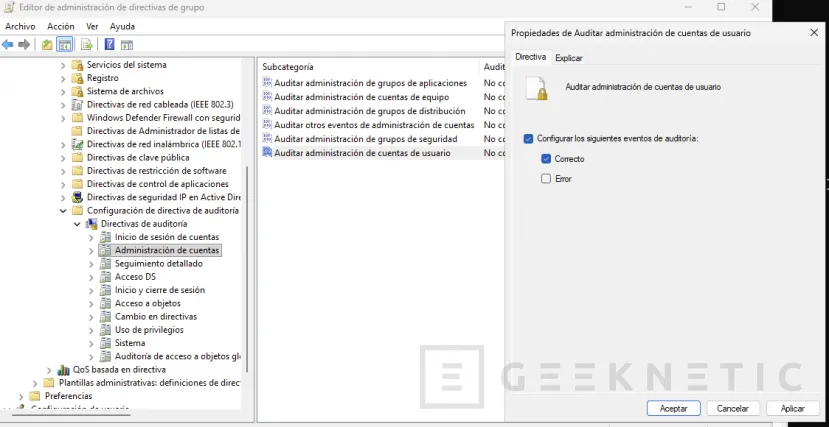Click icon of Inicio de sesión de cuentas
Image resolution: width=829 pixels, height=427 pixels.
click(x=106, y=237)
